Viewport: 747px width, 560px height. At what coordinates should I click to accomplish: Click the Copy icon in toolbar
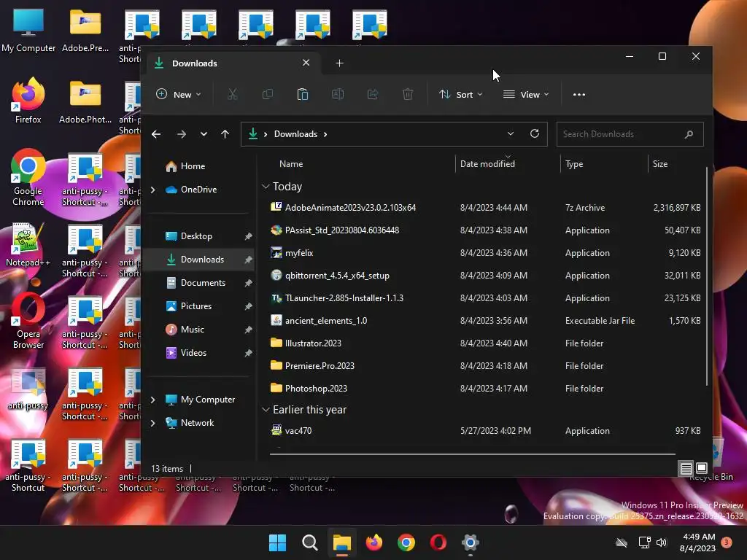tap(268, 94)
